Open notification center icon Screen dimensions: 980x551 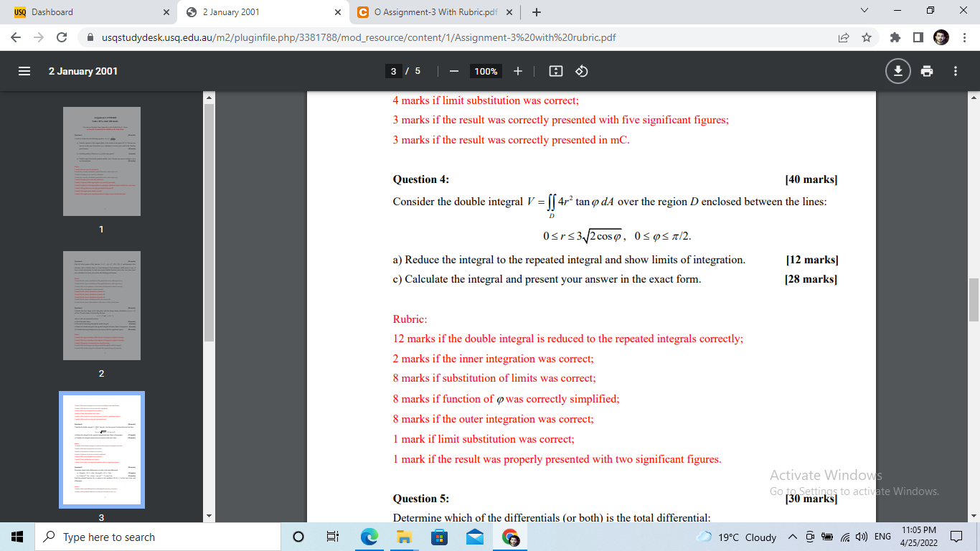coord(956,537)
